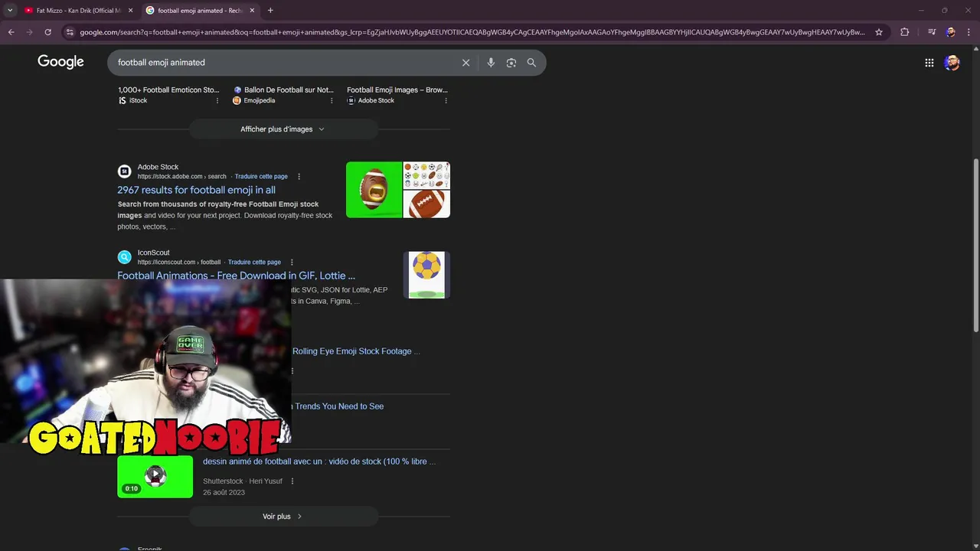
Task: Submit search with magnifying glass
Action: coord(531,63)
